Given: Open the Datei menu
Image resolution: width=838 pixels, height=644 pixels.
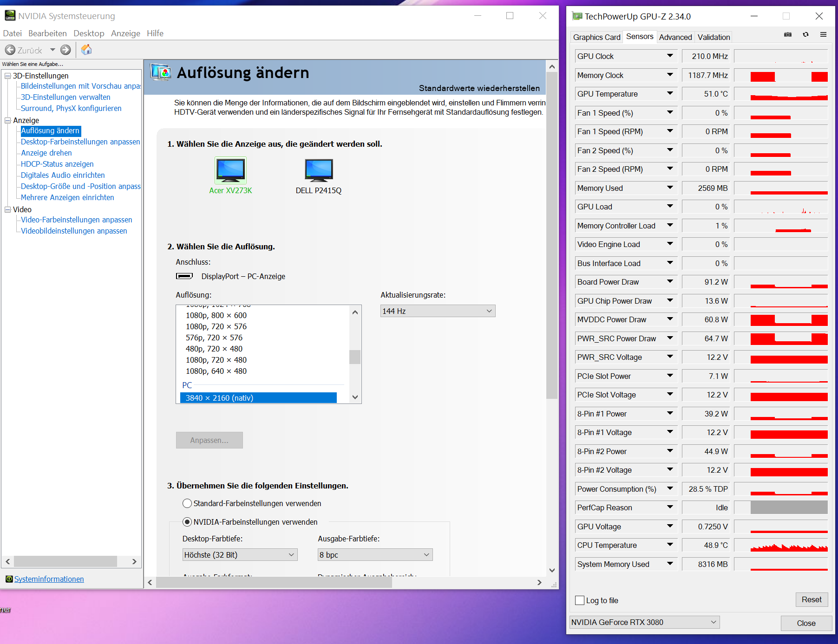Looking at the screenshot, I should click(13, 33).
